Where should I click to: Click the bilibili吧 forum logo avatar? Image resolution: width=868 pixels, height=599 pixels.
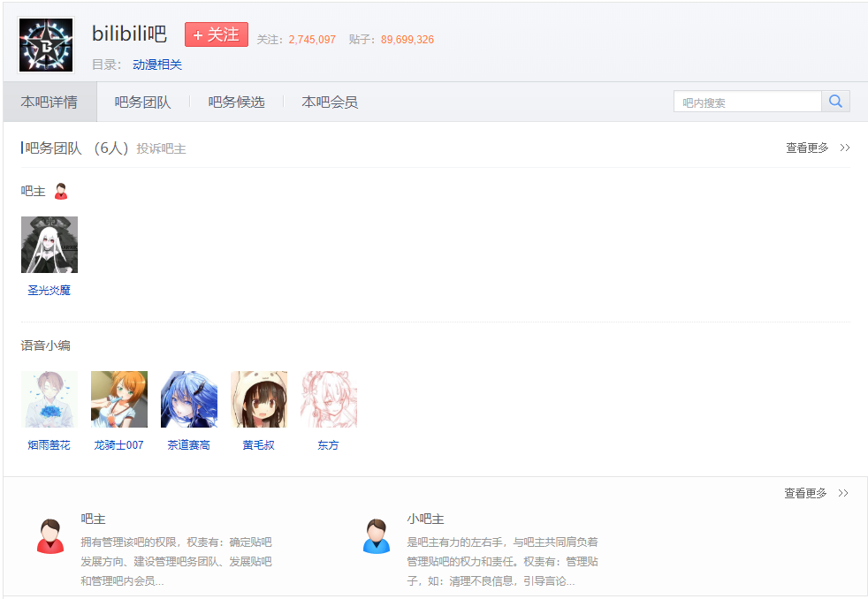tap(46, 45)
